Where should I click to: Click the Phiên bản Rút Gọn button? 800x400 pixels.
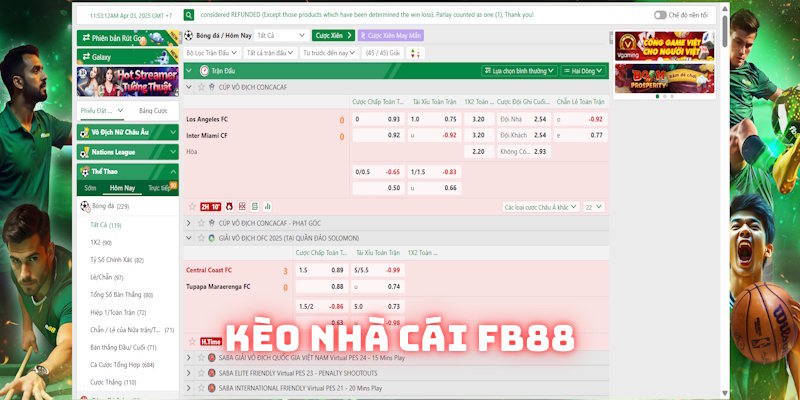tap(128, 38)
